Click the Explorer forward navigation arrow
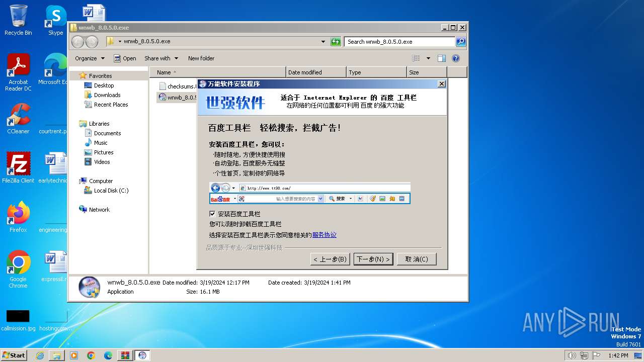 click(92, 42)
